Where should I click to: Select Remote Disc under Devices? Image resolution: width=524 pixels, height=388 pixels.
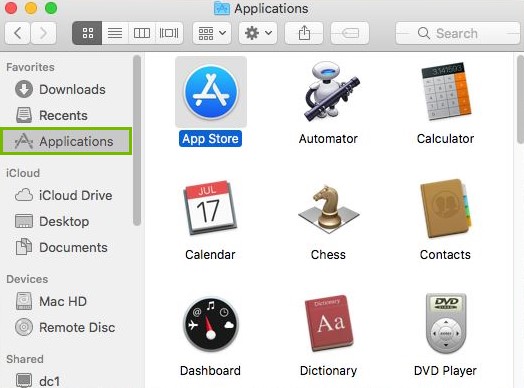(67, 327)
